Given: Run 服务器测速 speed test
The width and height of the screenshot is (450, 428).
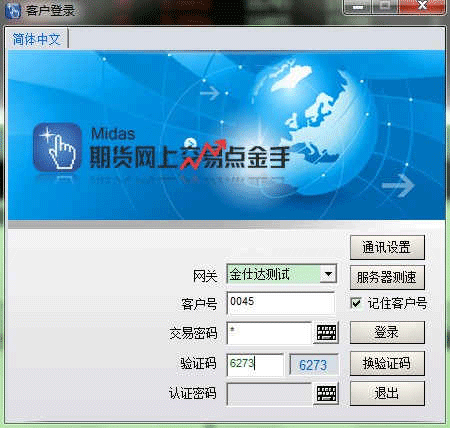Looking at the screenshot, I should [387, 277].
